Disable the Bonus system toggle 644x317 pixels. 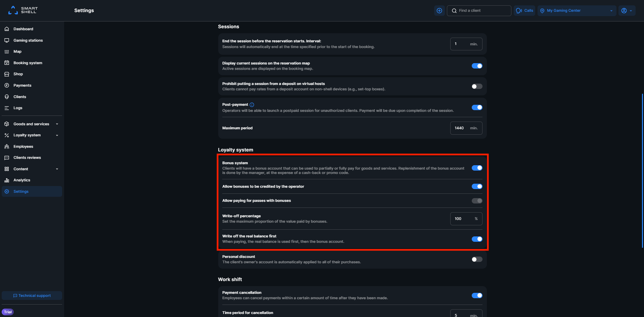click(x=477, y=168)
